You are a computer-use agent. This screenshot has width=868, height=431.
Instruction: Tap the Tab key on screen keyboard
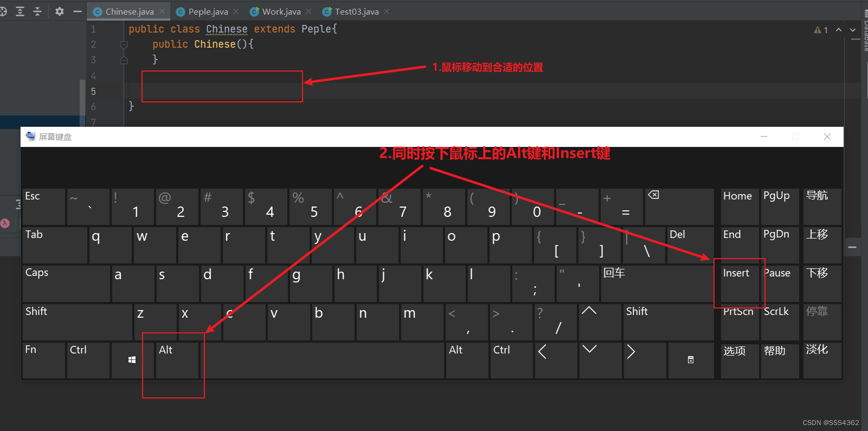click(55, 245)
